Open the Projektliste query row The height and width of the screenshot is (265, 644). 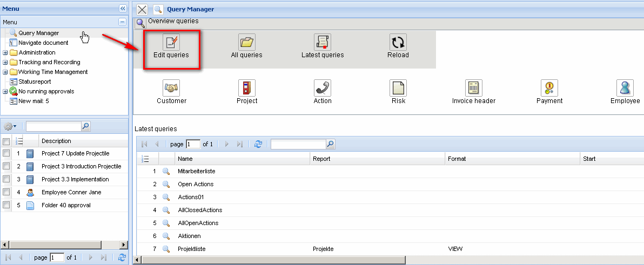(x=191, y=249)
